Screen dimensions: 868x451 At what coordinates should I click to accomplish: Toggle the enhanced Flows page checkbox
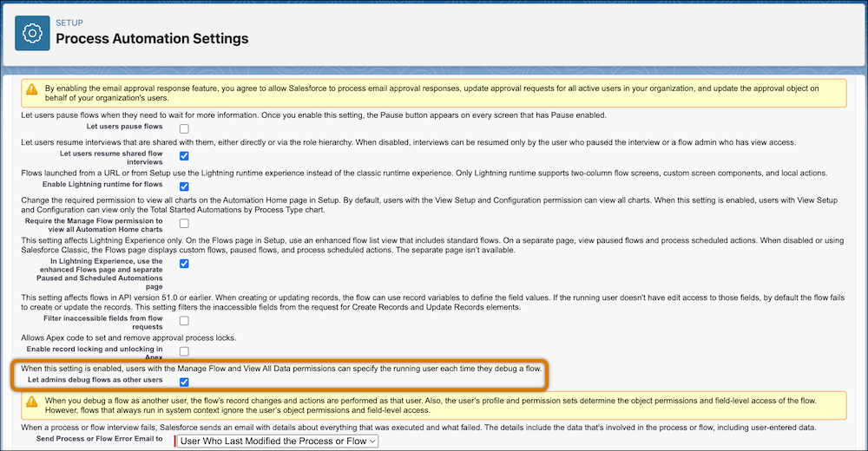pos(184,264)
